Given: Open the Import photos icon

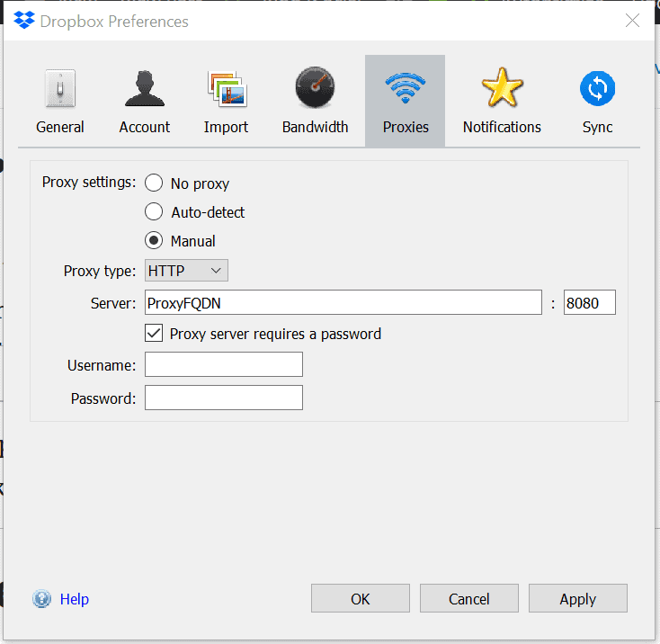Looking at the screenshot, I should click(x=226, y=90).
